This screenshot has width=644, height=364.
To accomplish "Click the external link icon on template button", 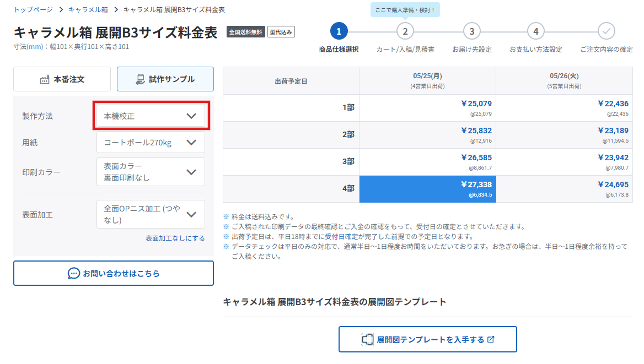I will point(491,339).
